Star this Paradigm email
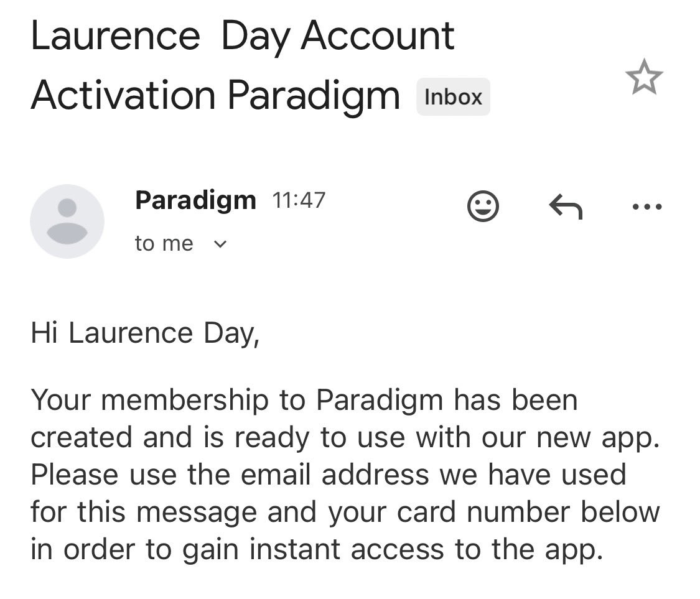 coord(644,77)
